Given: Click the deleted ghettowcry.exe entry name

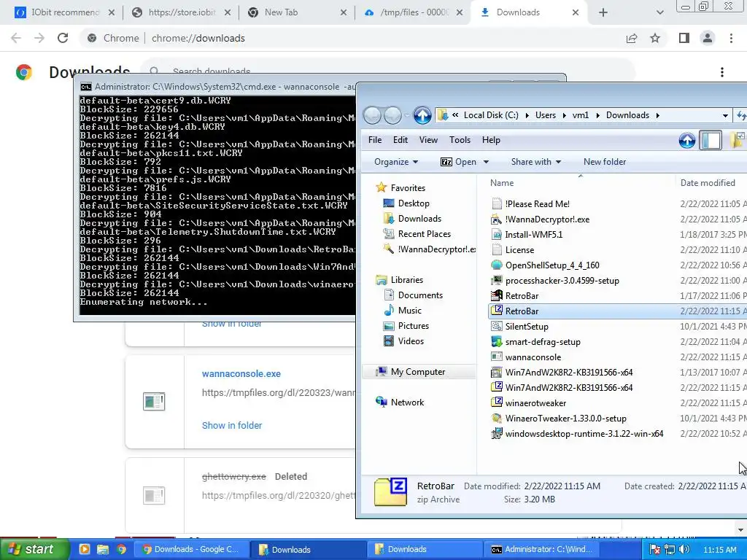Looking at the screenshot, I should pos(234,476).
